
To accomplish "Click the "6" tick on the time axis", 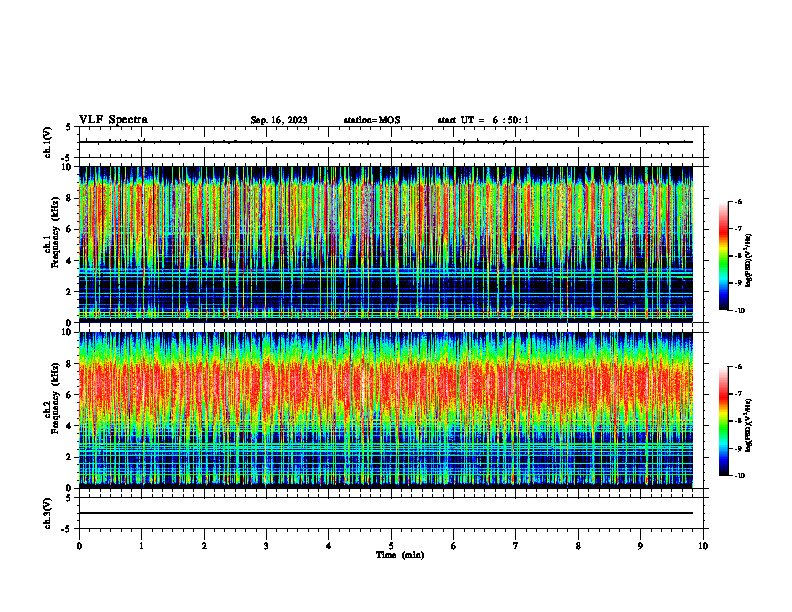I will 454,546.
